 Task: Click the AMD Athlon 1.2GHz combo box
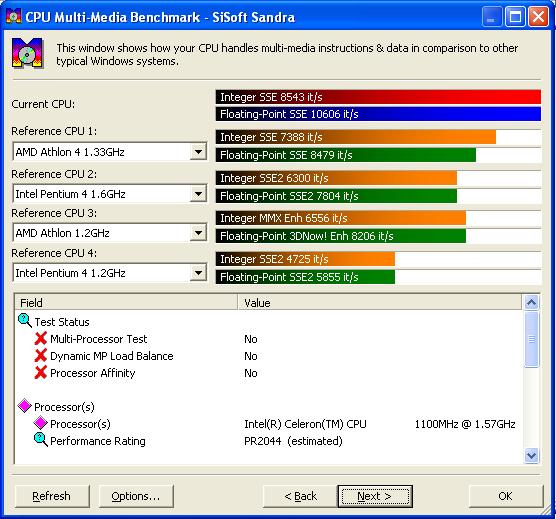pos(110,233)
